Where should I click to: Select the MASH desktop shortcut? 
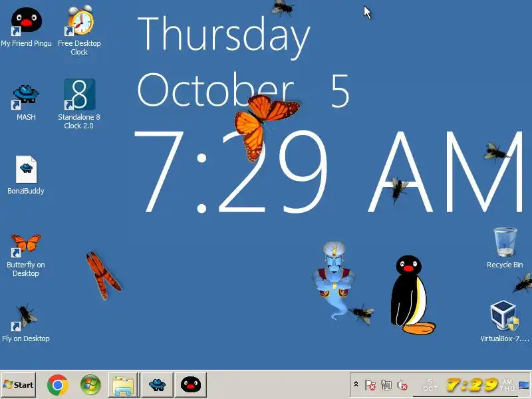[26, 102]
